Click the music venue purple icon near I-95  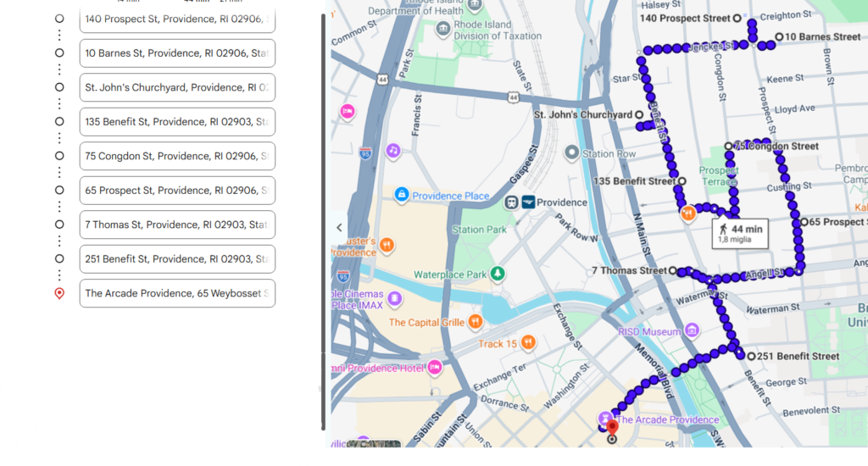tap(393, 151)
